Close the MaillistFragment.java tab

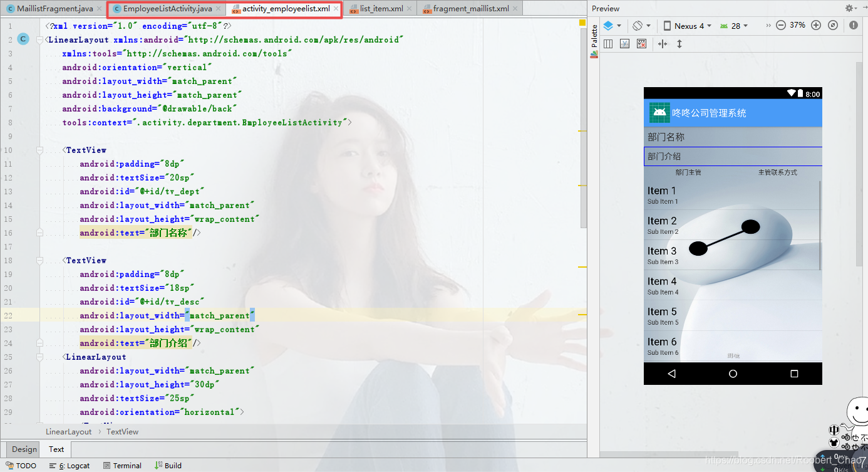(x=99, y=9)
